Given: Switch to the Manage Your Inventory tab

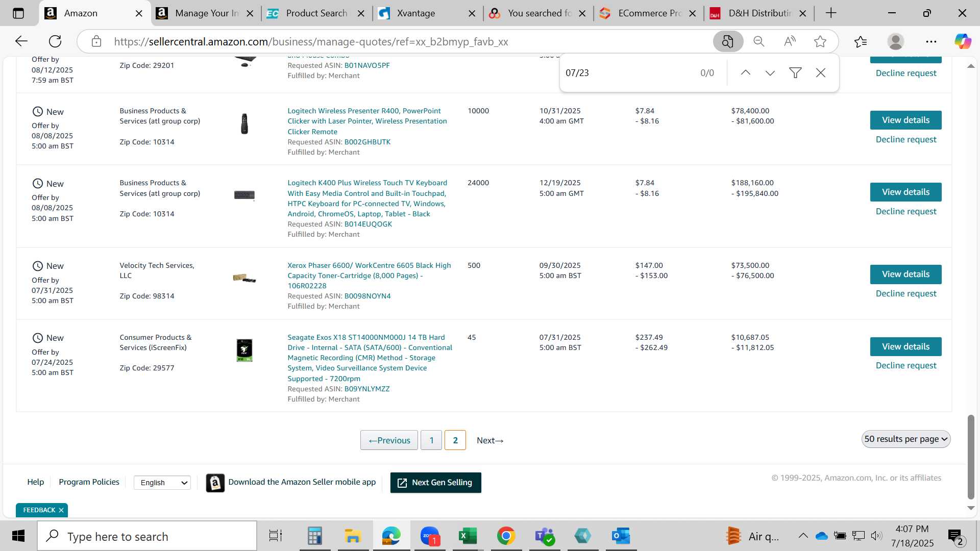Looking at the screenshot, I should click(206, 13).
